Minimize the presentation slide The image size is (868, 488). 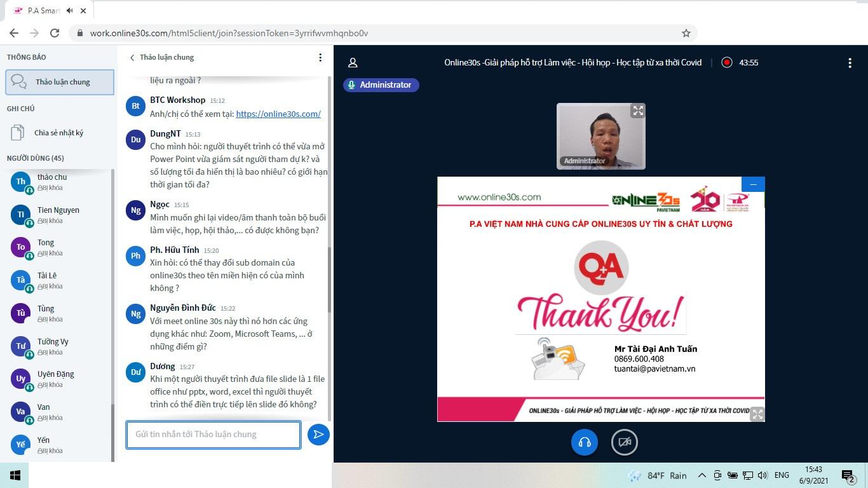click(753, 184)
